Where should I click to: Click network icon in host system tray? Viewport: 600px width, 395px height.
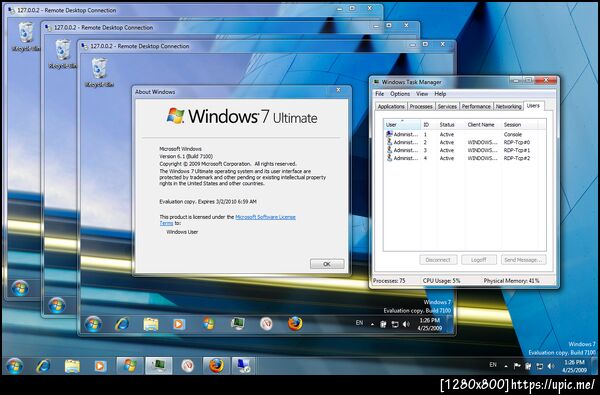click(x=540, y=366)
